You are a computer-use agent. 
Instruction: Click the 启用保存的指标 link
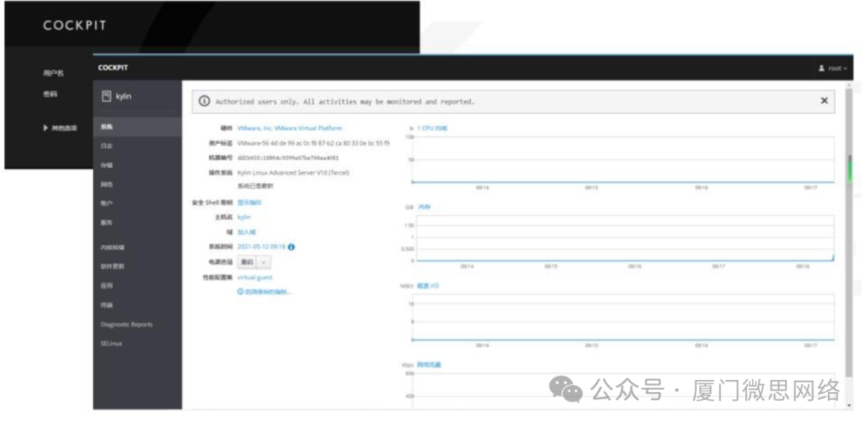(268, 292)
